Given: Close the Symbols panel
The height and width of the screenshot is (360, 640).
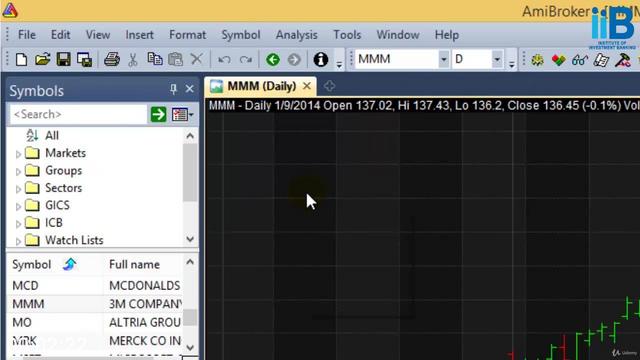Looking at the screenshot, I should click(x=189, y=89).
